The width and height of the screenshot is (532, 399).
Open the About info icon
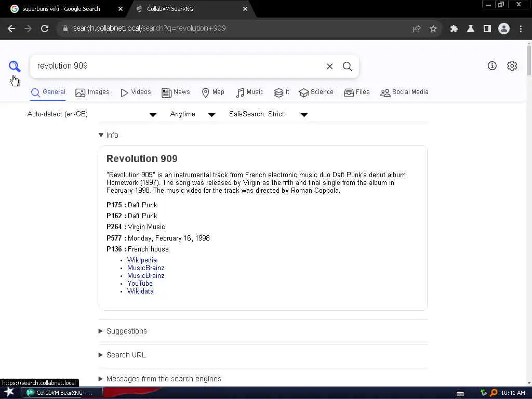click(492, 66)
